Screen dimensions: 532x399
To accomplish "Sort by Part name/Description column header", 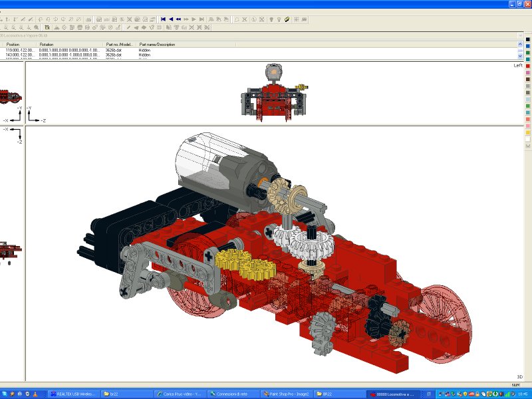I will [186, 45].
